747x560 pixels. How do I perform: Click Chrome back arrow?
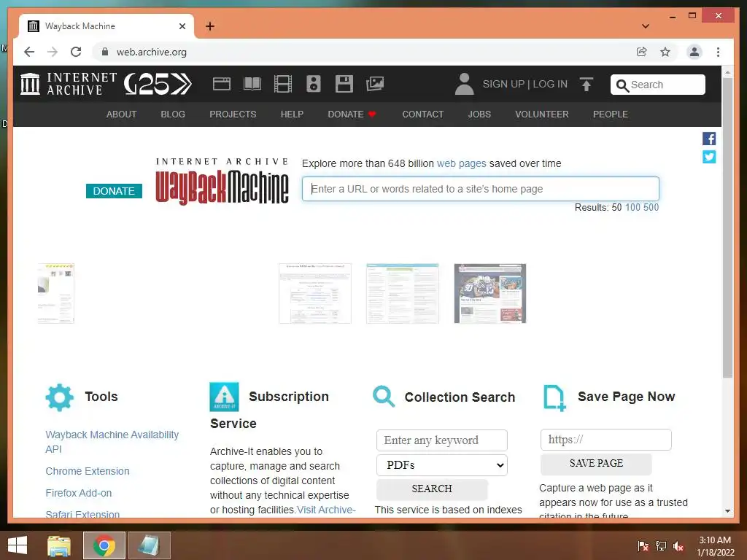[x=29, y=52]
